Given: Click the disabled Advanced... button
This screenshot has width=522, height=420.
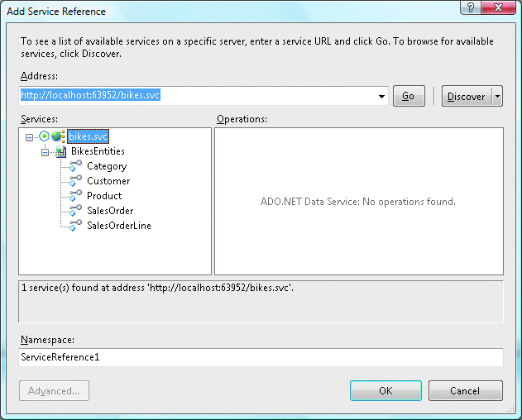Looking at the screenshot, I should (x=54, y=391).
